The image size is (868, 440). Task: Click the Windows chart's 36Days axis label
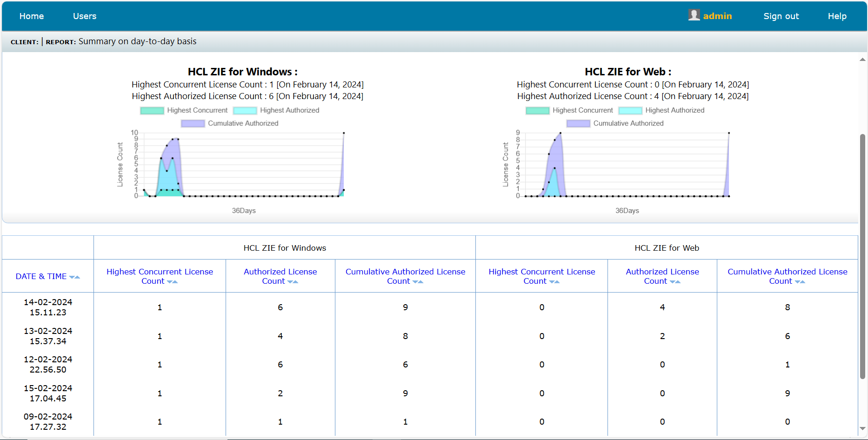[244, 211]
